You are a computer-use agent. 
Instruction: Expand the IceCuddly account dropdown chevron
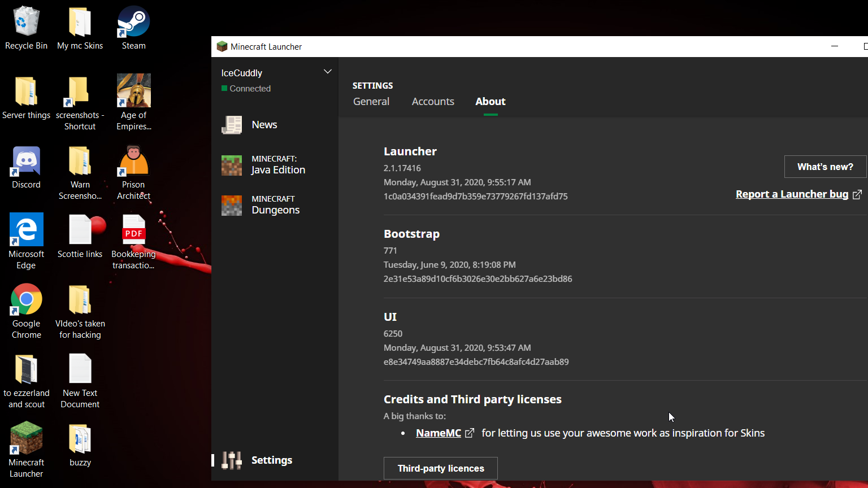click(x=327, y=72)
